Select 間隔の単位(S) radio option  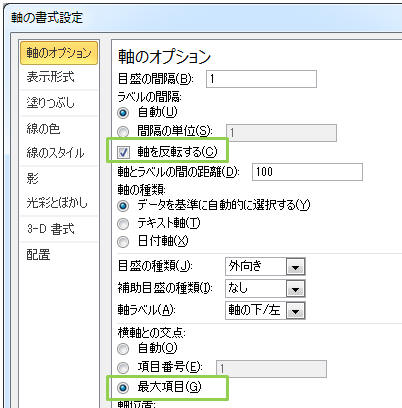coord(123,132)
